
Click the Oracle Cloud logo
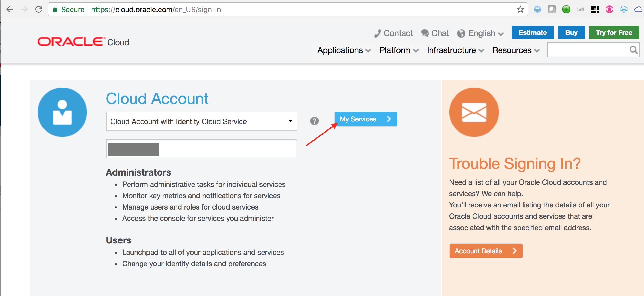83,42
